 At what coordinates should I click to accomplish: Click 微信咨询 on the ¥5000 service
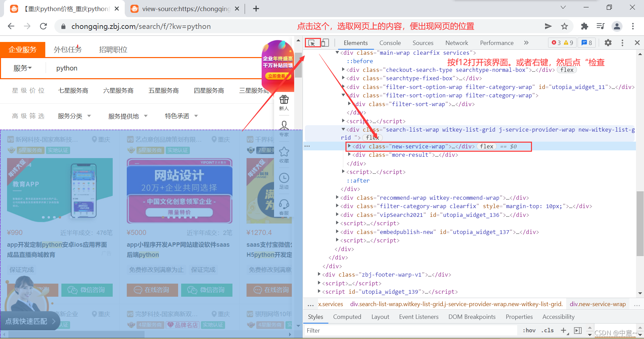pyautogui.click(x=207, y=290)
